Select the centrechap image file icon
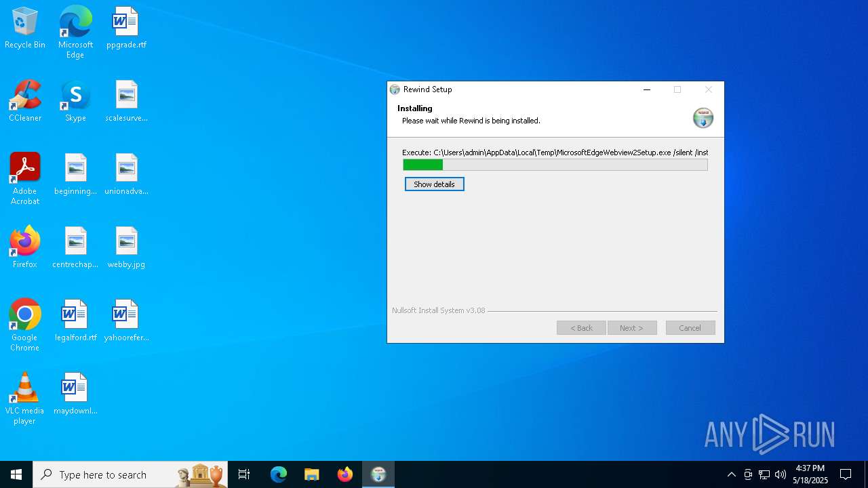This screenshot has width=868, height=488. pyautogui.click(x=75, y=248)
